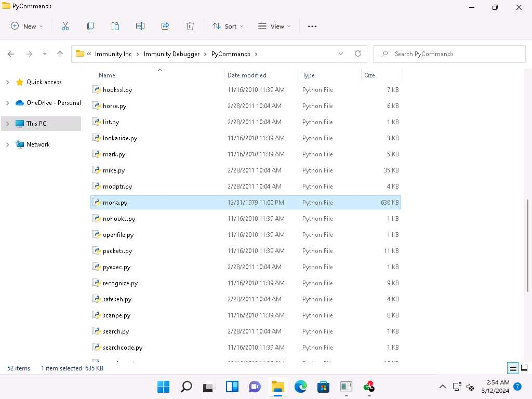
Task: Click the Paste clipboard icon
Action: point(115,26)
